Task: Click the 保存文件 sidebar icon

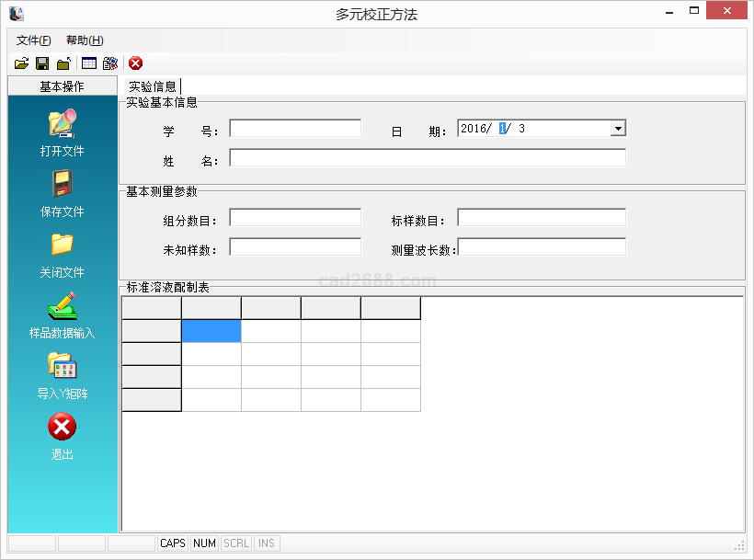Action: pos(62,184)
